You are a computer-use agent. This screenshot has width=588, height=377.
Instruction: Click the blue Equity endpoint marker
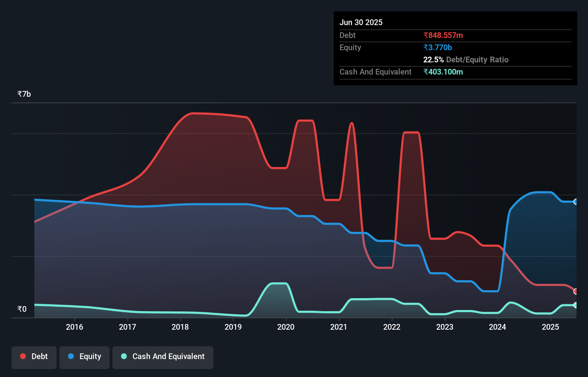576,202
